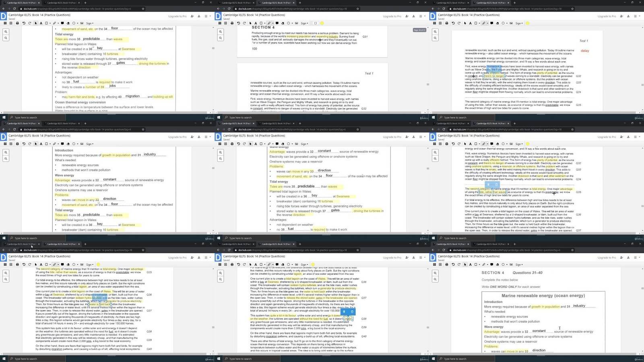
Task: Select the text tool in the middle-right window
Action: 471,144
